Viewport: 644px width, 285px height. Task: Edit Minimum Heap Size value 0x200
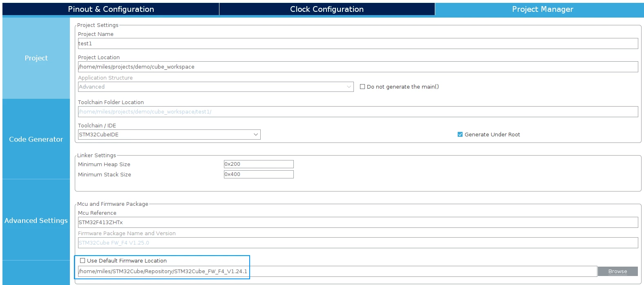(259, 164)
